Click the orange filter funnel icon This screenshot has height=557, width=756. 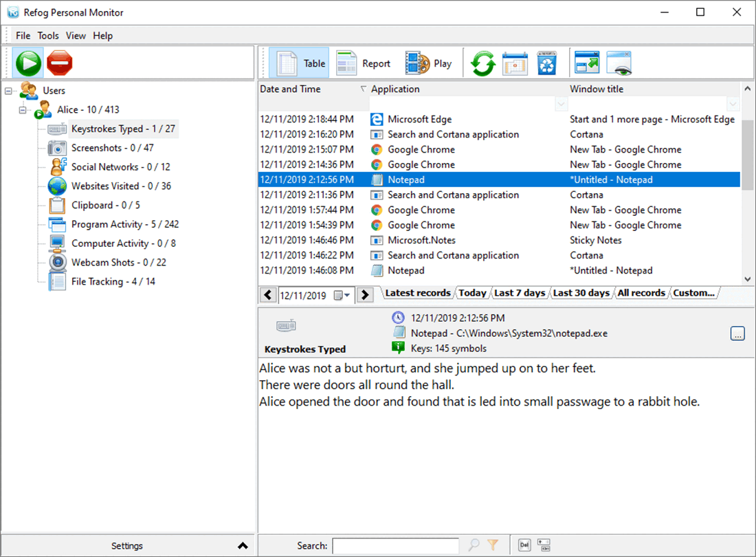pos(493,545)
